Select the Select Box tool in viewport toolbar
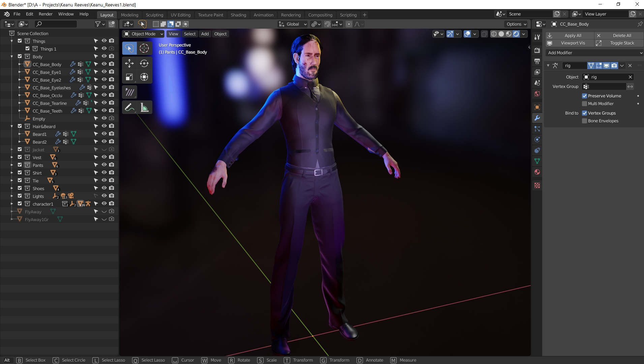The image size is (644, 364). (129, 48)
